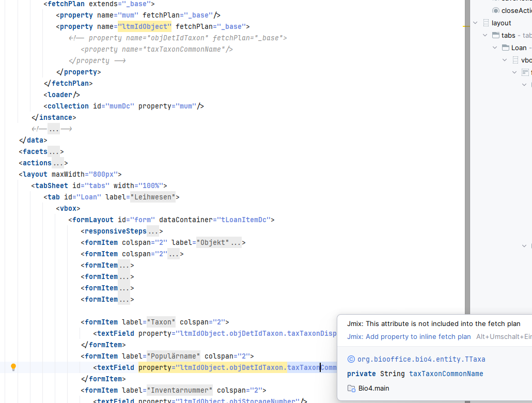Expand the folded comment below instance tag
532x403 pixels.
(54, 129)
